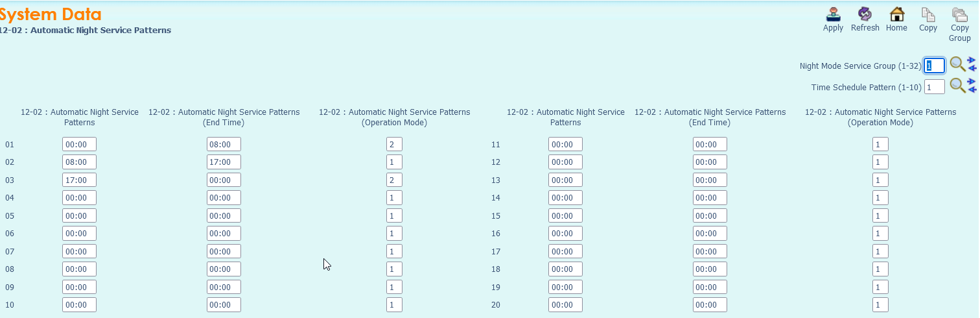
Task: Focus the Night Mode Service Group field
Action: pos(934,66)
